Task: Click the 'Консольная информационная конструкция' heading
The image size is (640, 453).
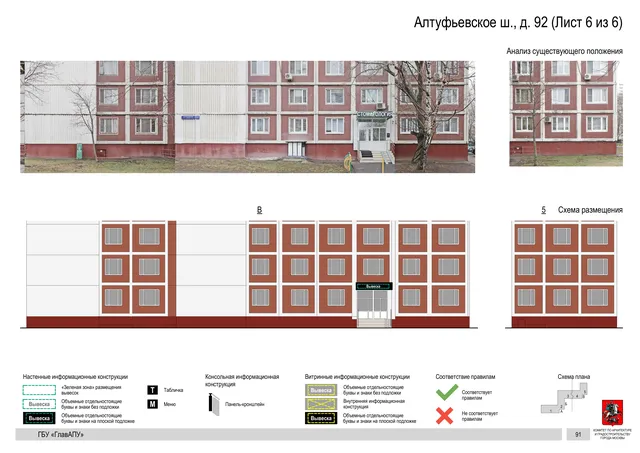Action: (242, 380)
